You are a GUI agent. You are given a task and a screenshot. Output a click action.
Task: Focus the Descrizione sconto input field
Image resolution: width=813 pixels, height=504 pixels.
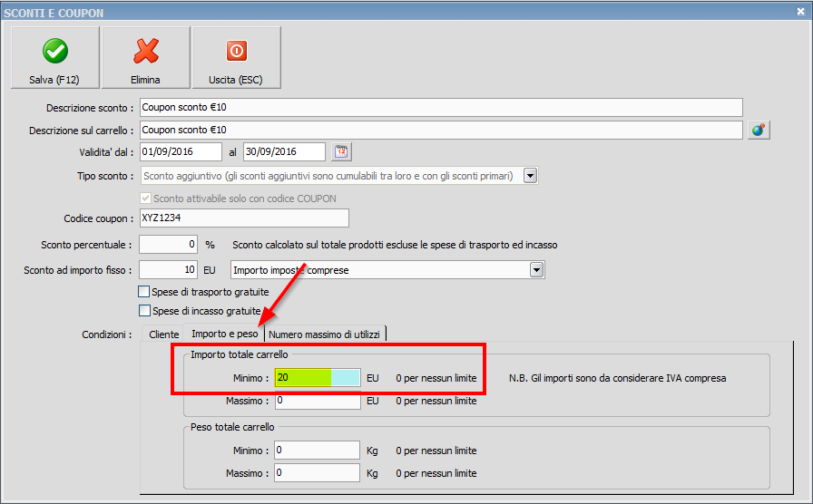440,107
